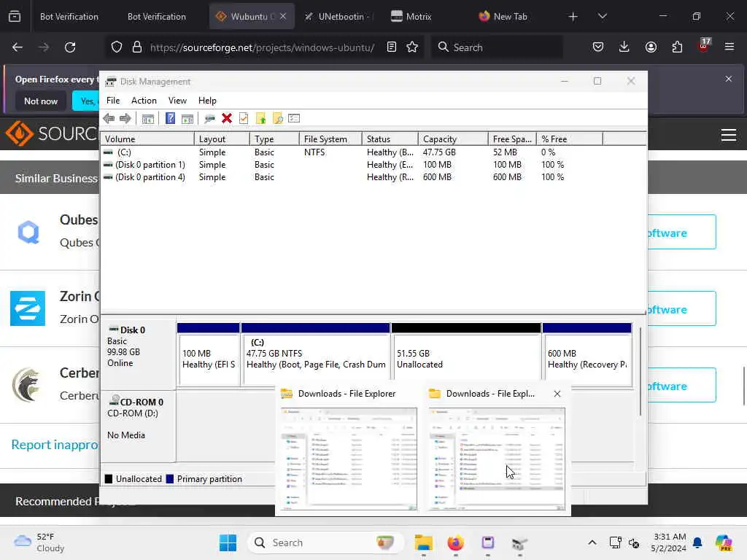The height and width of the screenshot is (560, 747).
Task: Click the Back arrow in Disk Management toolbar
Action: (109, 119)
